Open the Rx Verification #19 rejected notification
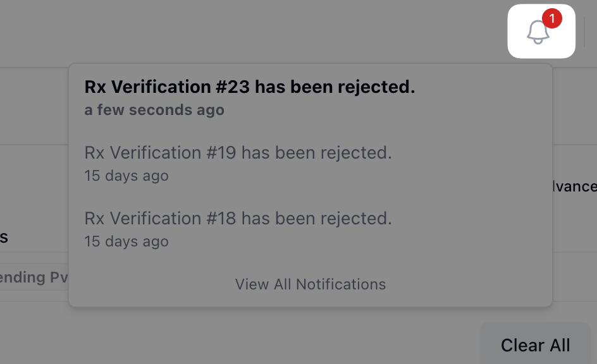The image size is (597, 364). pyautogui.click(x=238, y=153)
